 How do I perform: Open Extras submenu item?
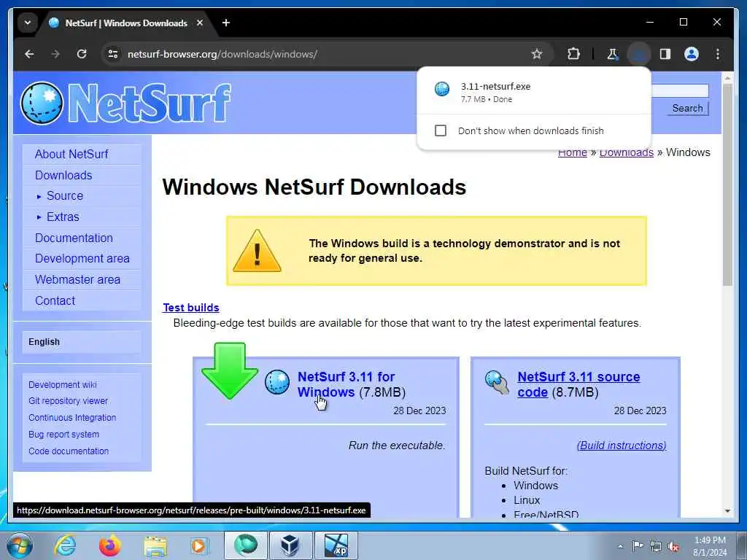(x=63, y=217)
